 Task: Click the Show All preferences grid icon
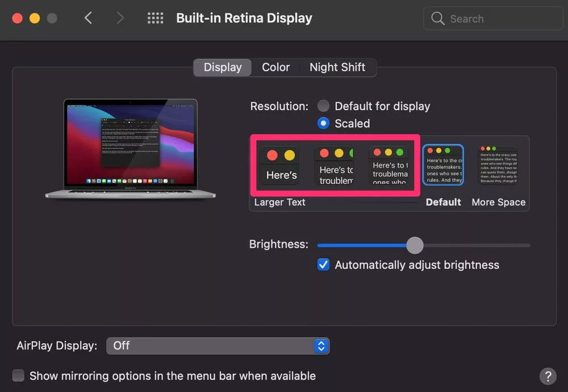[x=155, y=18]
